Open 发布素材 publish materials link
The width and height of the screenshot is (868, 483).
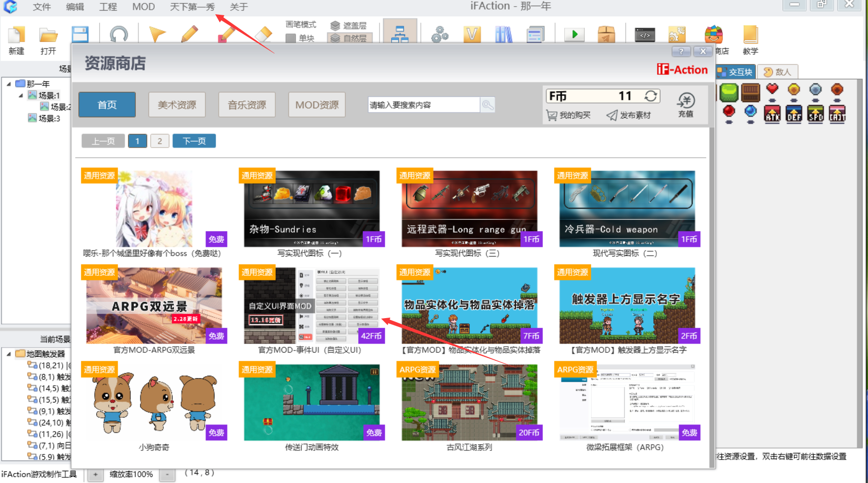coord(628,116)
